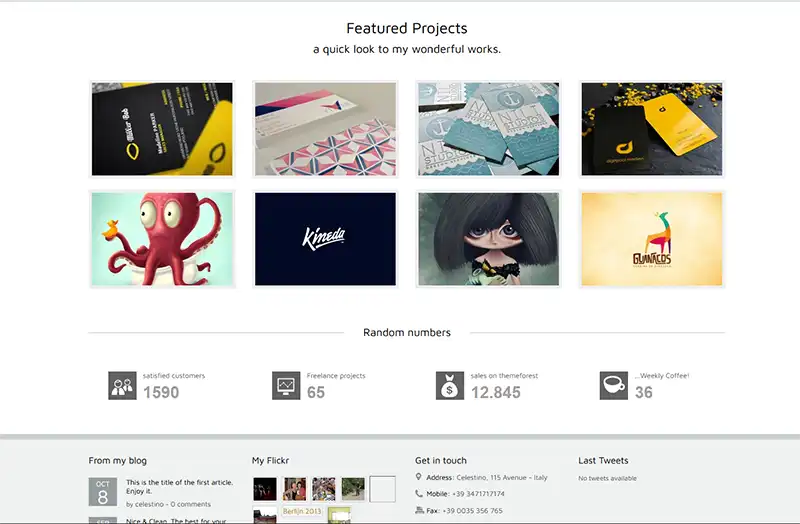The image size is (800, 524).
Task: Click the 0 comments link
Action: pos(190,504)
